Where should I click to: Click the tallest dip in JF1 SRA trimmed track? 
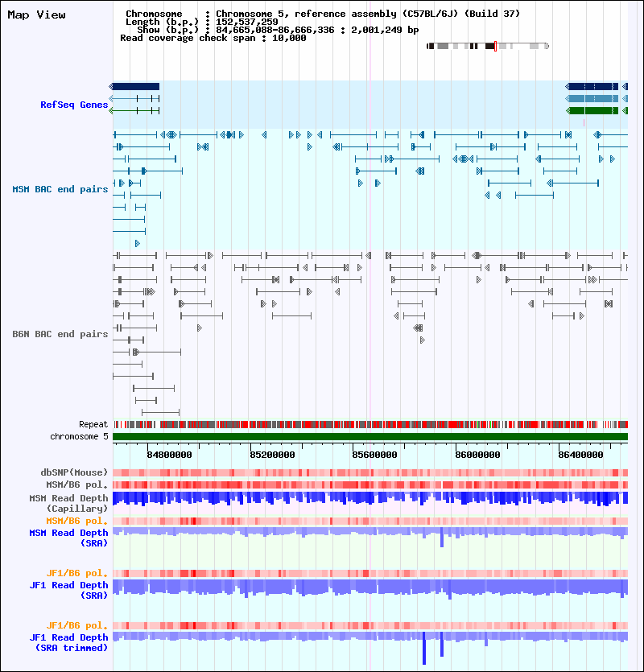click(424, 648)
